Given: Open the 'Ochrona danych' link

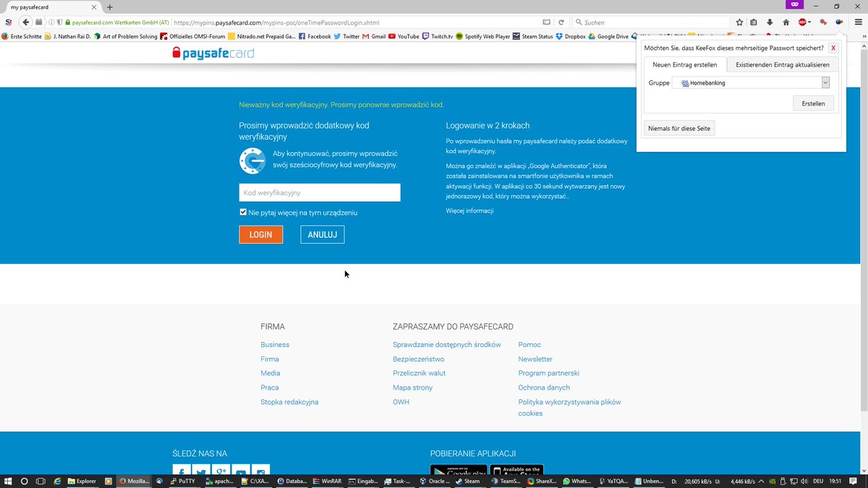Looking at the screenshot, I should (545, 388).
